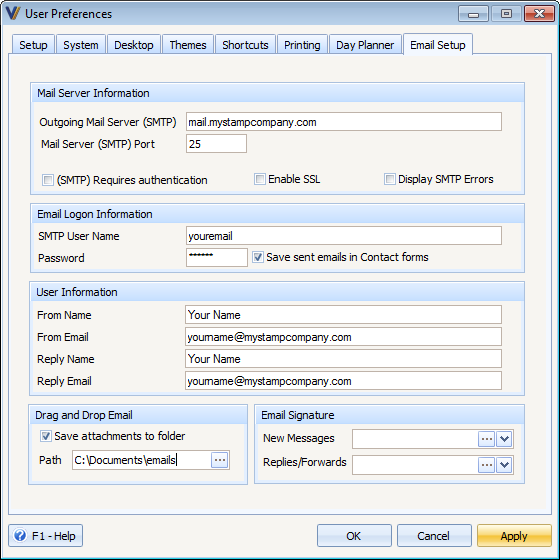Screen dimensions: 560x560
Task: Click the Mail Server (SMTP) Port field
Action: click(x=216, y=144)
